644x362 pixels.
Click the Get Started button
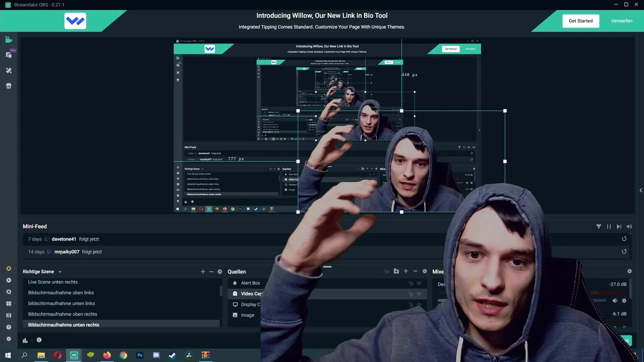click(x=581, y=21)
